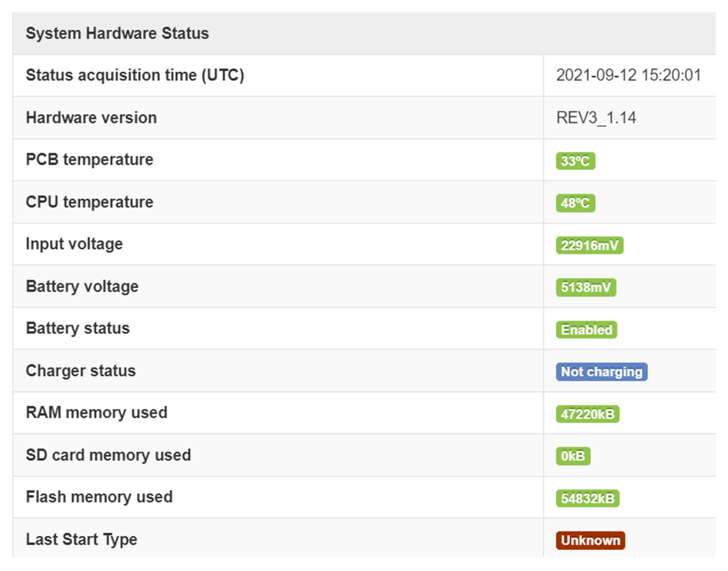Select the 22916mV input voltage badge

(x=589, y=246)
